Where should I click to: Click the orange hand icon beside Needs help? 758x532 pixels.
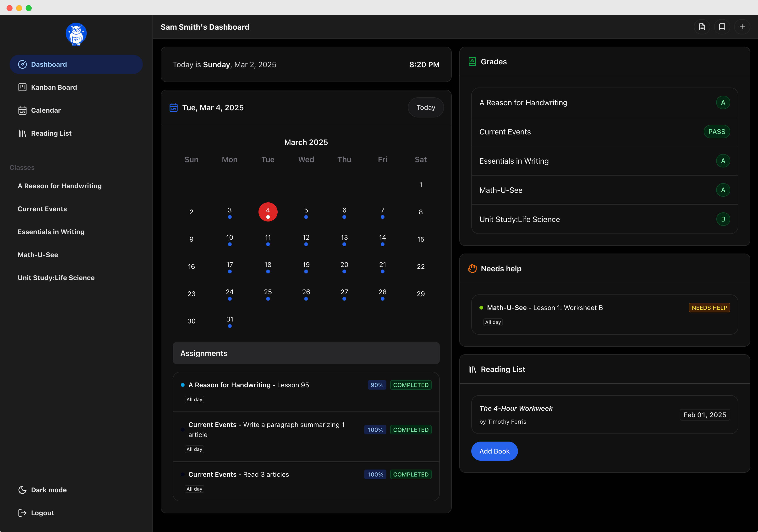click(472, 268)
